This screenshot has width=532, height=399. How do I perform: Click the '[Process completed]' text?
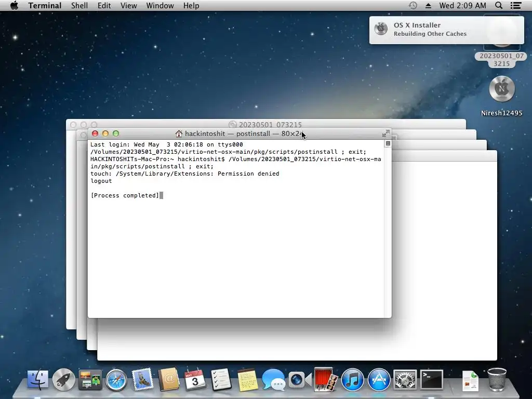(x=125, y=195)
